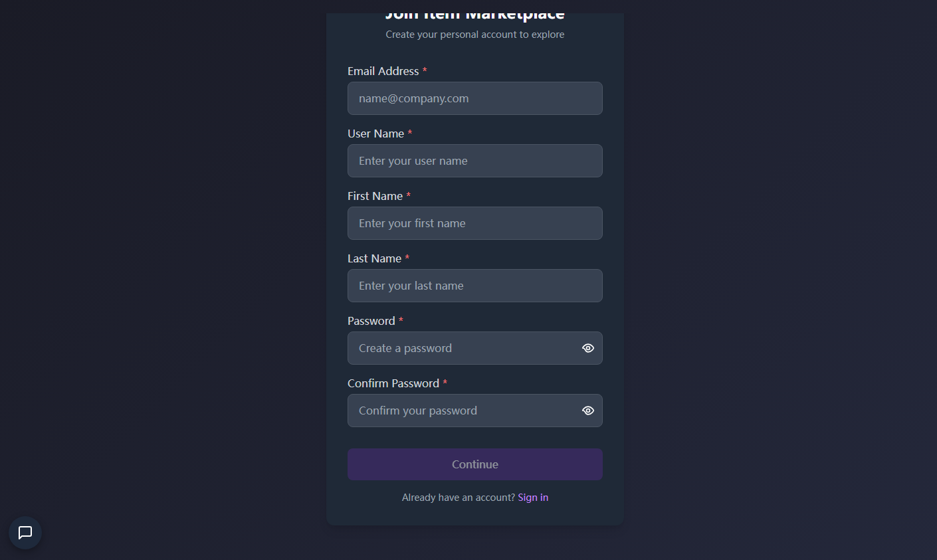Click the Password field label
This screenshot has height=560, width=937.
[371, 321]
